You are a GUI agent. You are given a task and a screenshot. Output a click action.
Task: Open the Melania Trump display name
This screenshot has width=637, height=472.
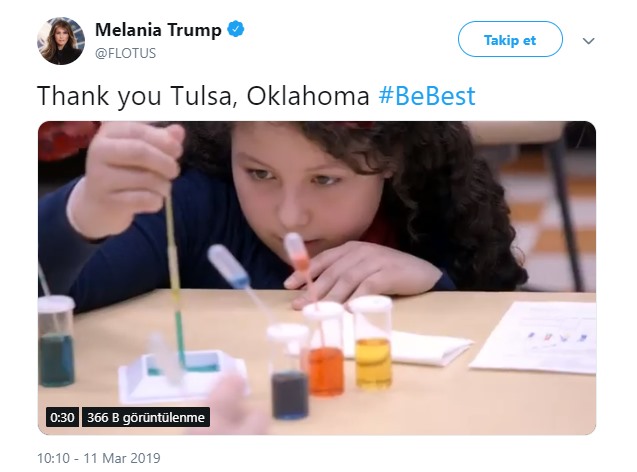[x=158, y=30]
